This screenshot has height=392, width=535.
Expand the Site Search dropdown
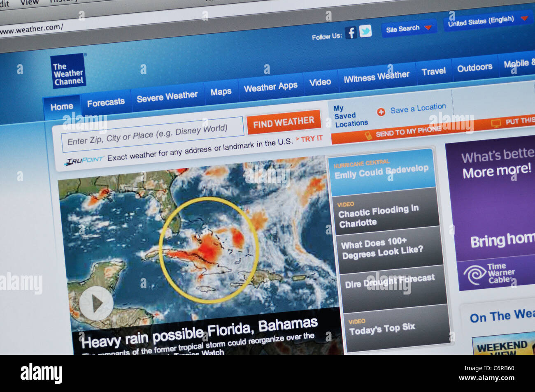point(408,28)
